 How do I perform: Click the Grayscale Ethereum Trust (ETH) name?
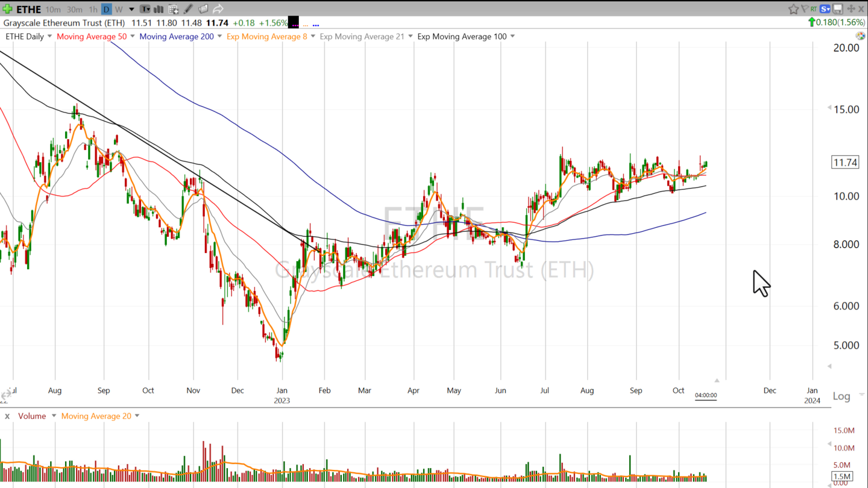64,23
